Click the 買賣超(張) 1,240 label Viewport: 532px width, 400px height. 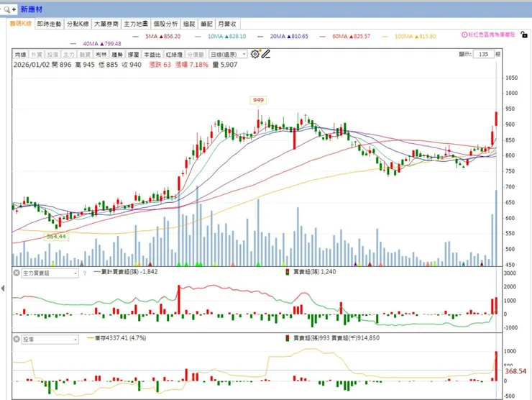click(314, 272)
